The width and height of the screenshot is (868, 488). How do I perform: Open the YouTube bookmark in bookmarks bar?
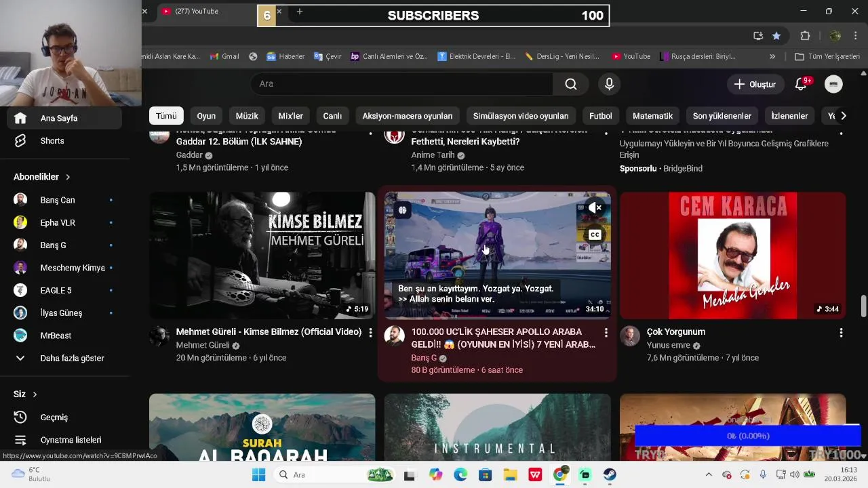pyautogui.click(x=631, y=56)
